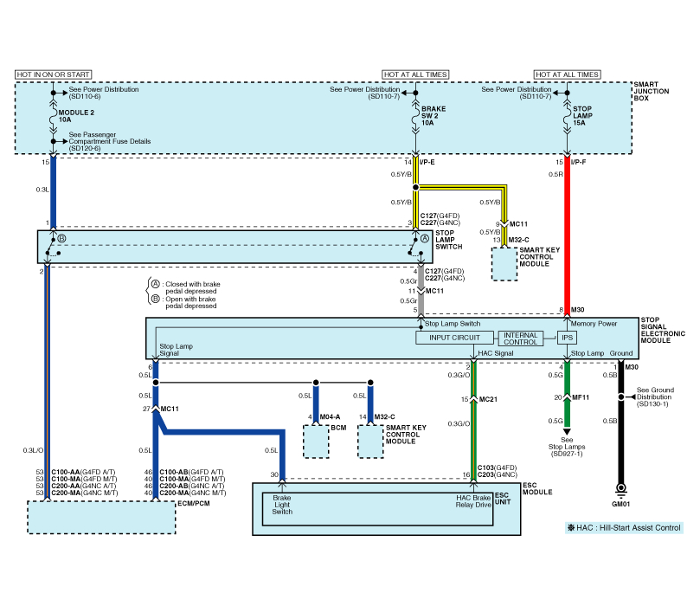
Task: Select the HOT IN ON OR START header
Action: point(54,74)
